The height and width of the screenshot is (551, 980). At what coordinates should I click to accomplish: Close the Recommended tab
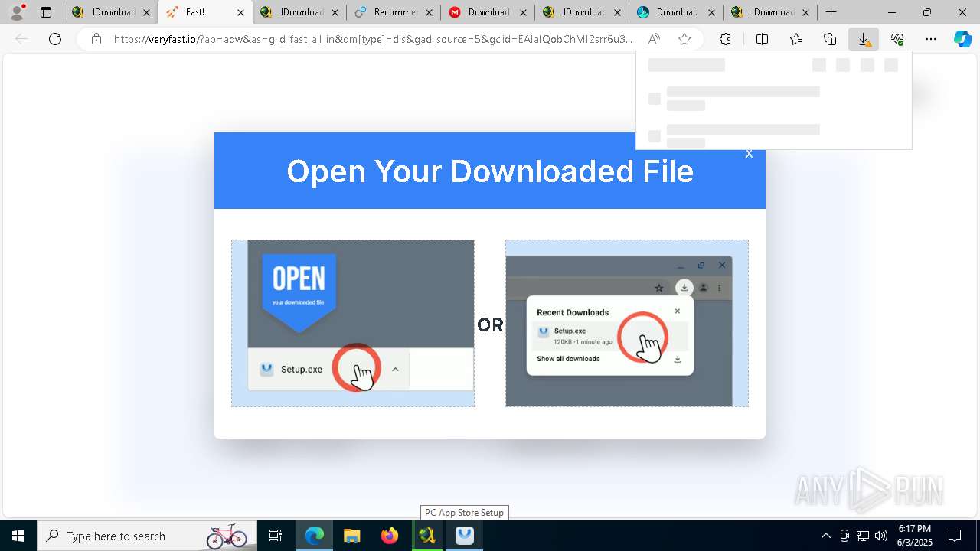click(x=429, y=12)
